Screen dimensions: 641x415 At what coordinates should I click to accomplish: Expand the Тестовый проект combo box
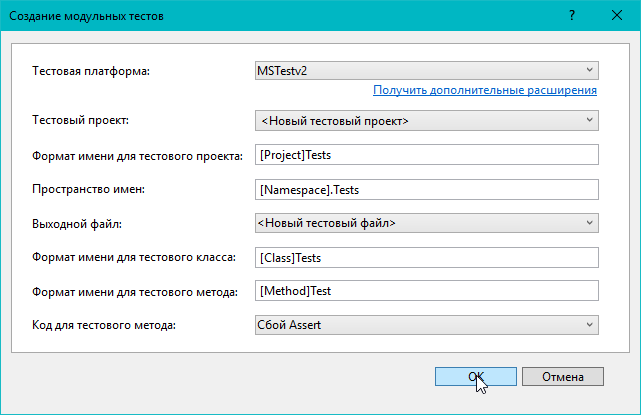426,121
